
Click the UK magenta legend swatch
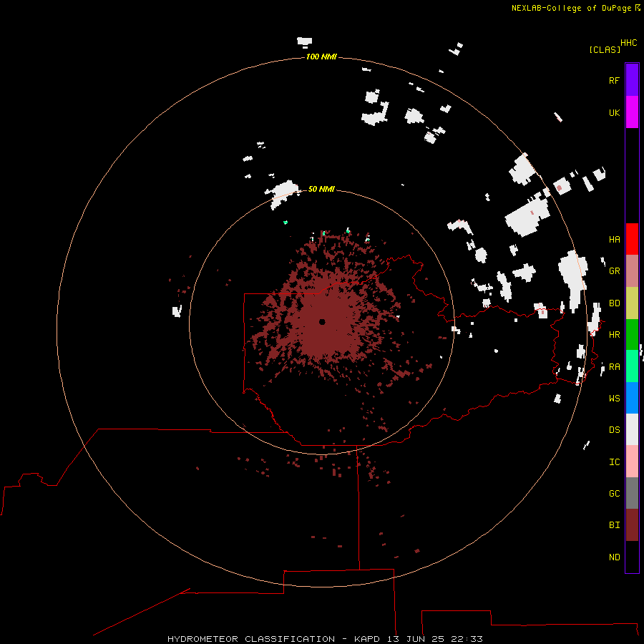click(632, 112)
